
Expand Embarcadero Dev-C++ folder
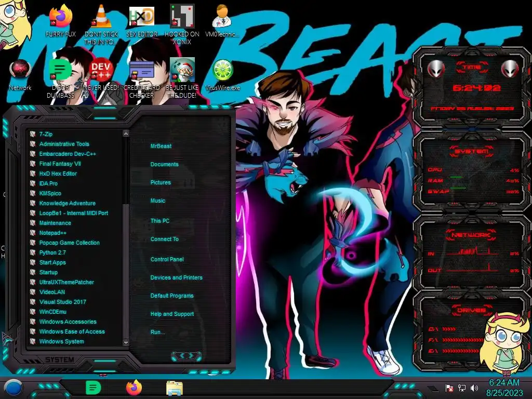68,154
